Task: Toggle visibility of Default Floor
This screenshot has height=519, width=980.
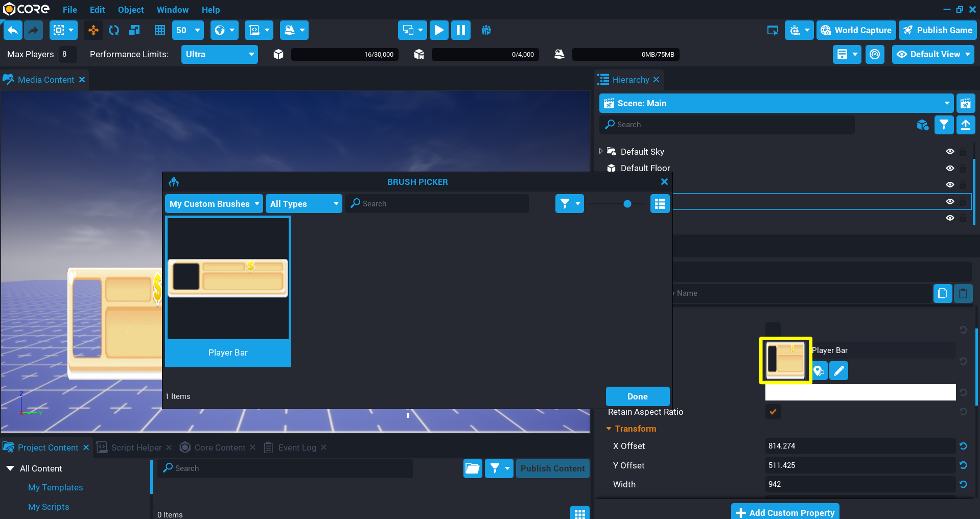Action: (x=950, y=169)
